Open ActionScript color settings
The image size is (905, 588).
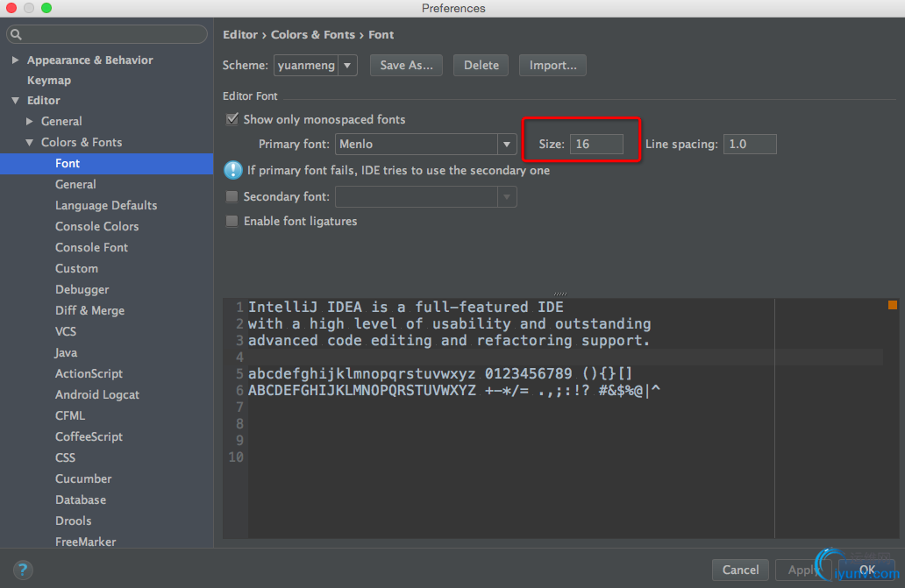[89, 373]
